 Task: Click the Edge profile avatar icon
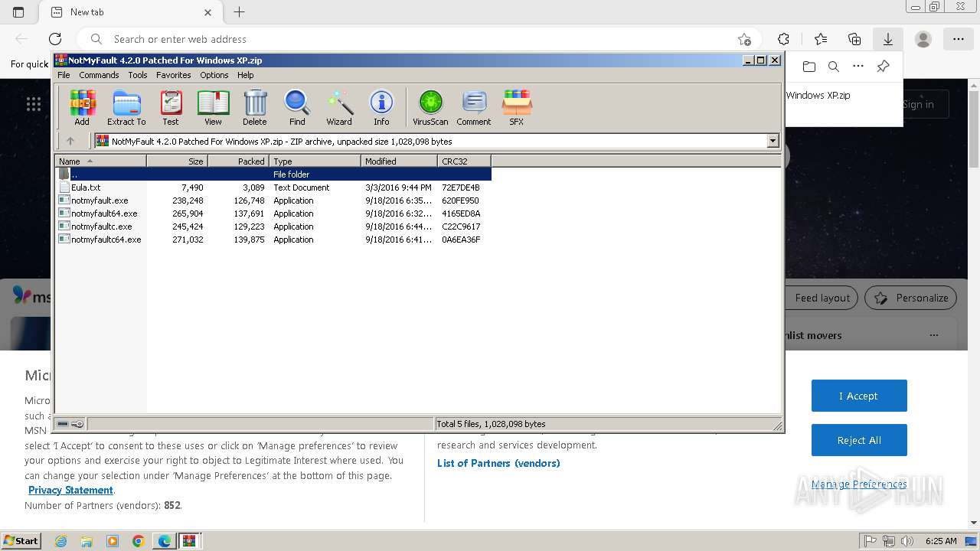(923, 39)
